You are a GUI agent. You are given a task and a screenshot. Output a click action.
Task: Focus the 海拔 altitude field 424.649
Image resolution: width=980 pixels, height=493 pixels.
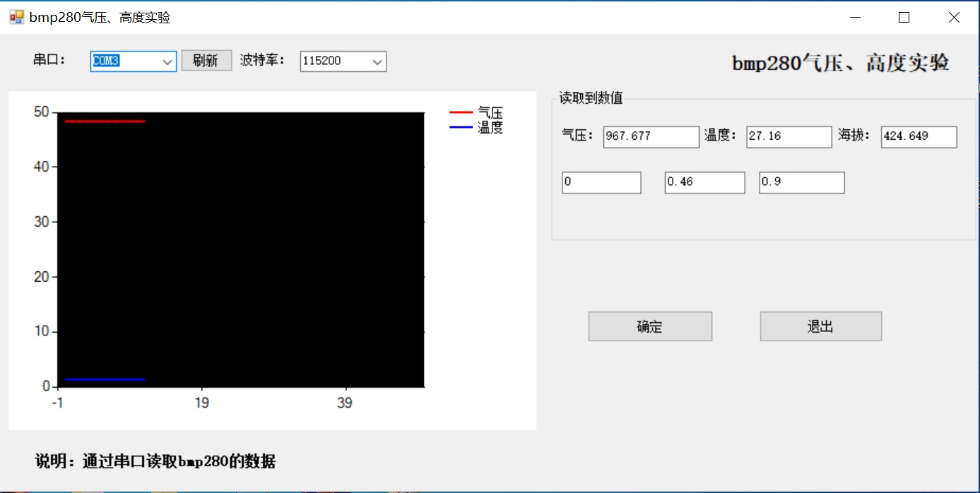pos(919,136)
